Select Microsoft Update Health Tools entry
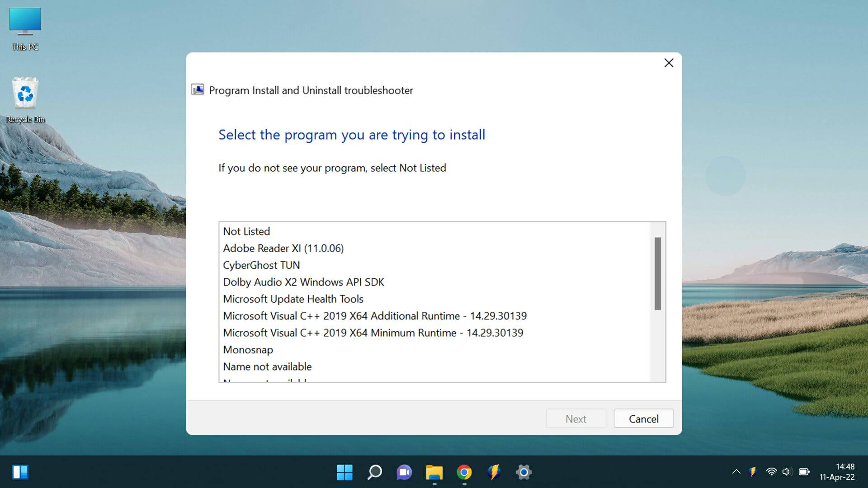868x488 pixels. (293, 299)
